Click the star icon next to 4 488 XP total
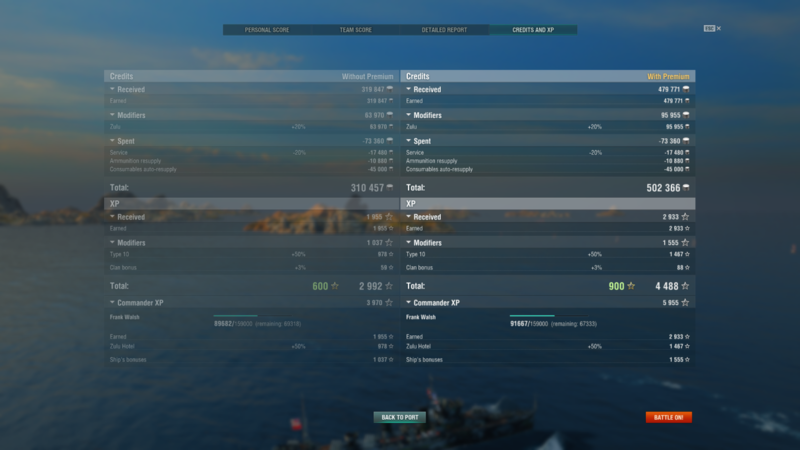The width and height of the screenshot is (800, 450). pos(685,286)
